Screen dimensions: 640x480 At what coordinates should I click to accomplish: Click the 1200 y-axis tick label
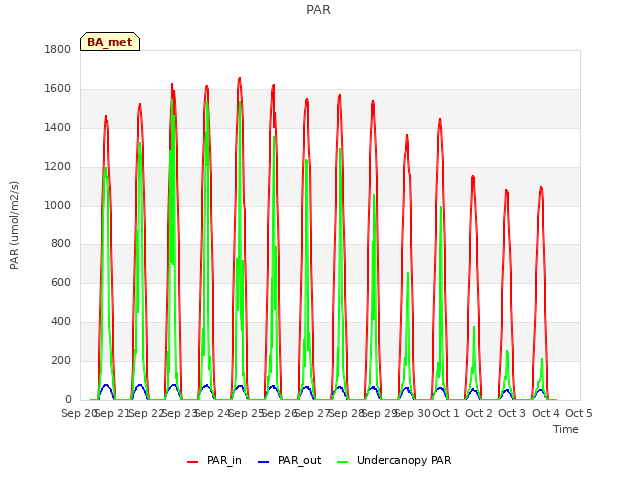58,167
